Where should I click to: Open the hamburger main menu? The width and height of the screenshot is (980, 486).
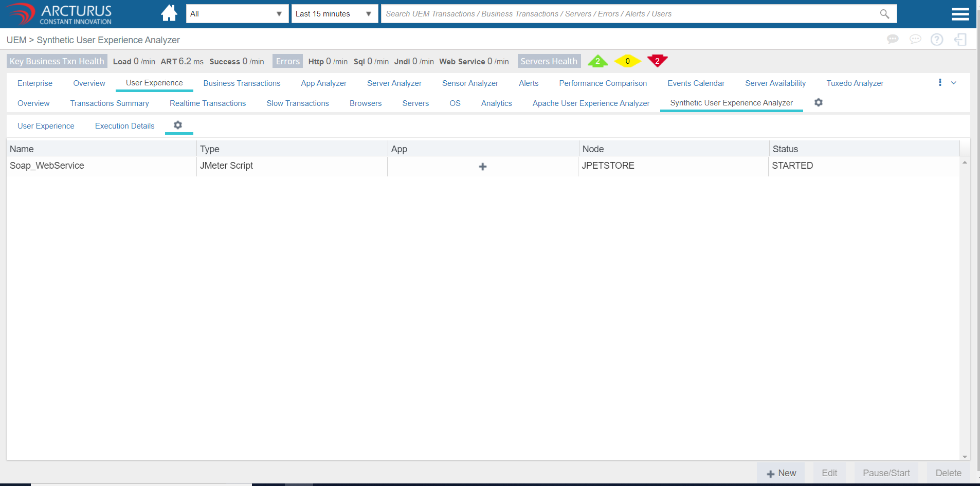pyautogui.click(x=960, y=14)
